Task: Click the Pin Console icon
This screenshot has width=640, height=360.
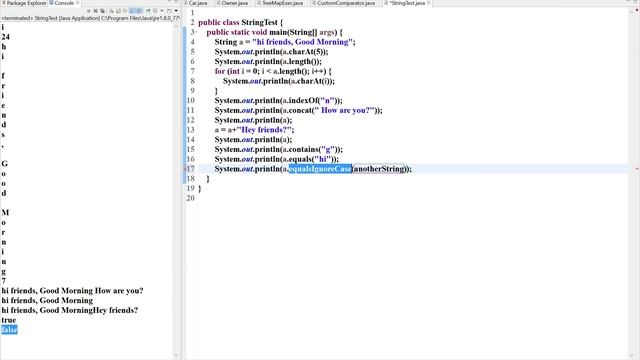Action: (148, 11)
